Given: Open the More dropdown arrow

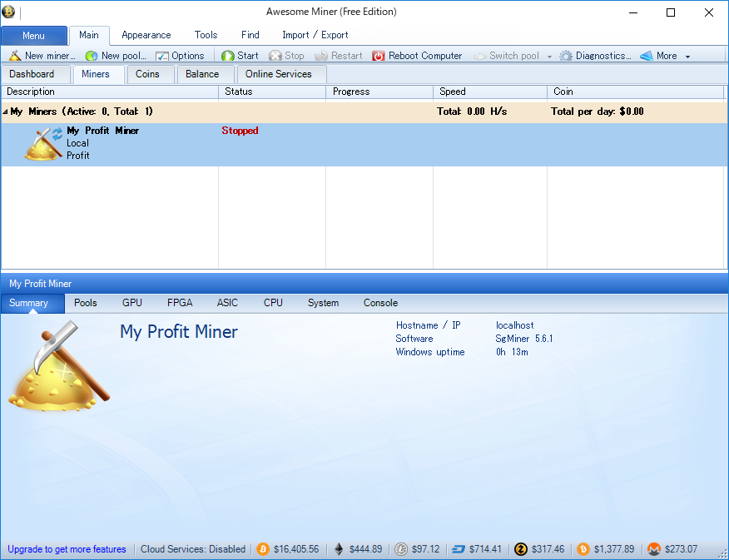Looking at the screenshot, I should click(687, 57).
